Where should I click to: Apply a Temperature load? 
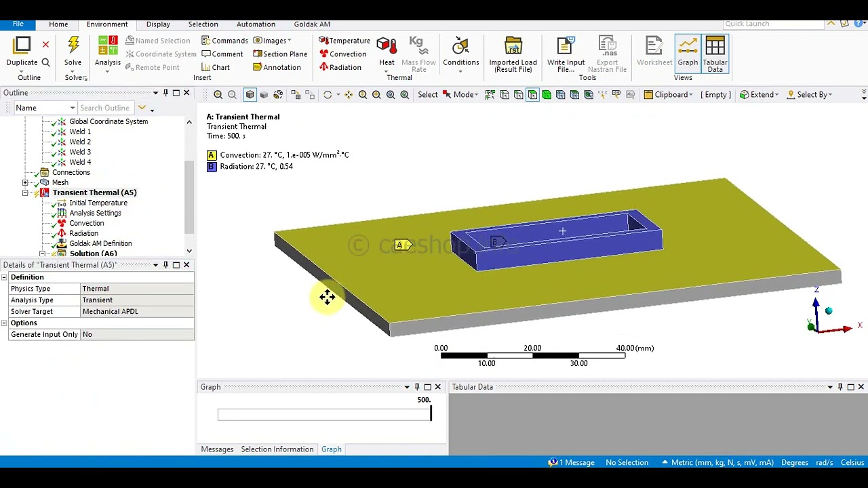pos(344,41)
